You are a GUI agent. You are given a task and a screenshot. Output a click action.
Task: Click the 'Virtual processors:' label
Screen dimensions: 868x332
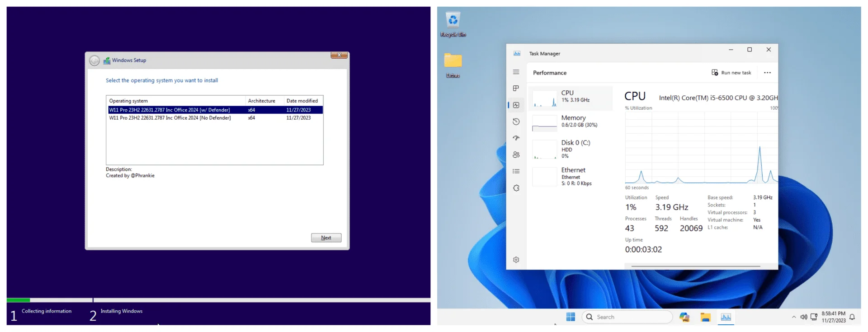[727, 212]
